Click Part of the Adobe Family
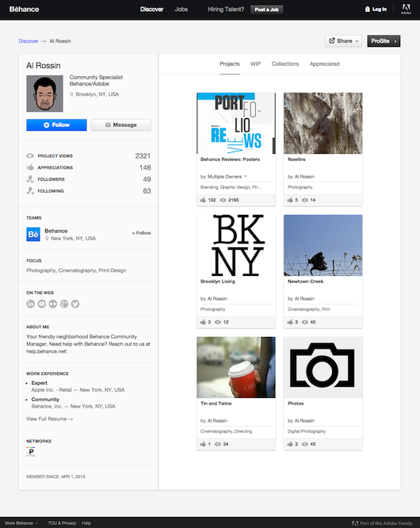Screen dimensions: 420x528 (382, 523)
